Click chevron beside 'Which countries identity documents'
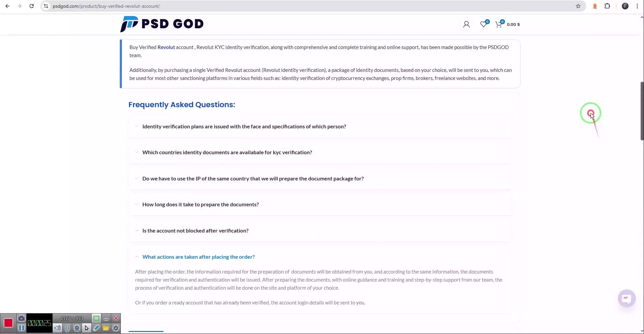The width and height of the screenshot is (644, 334). click(137, 152)
